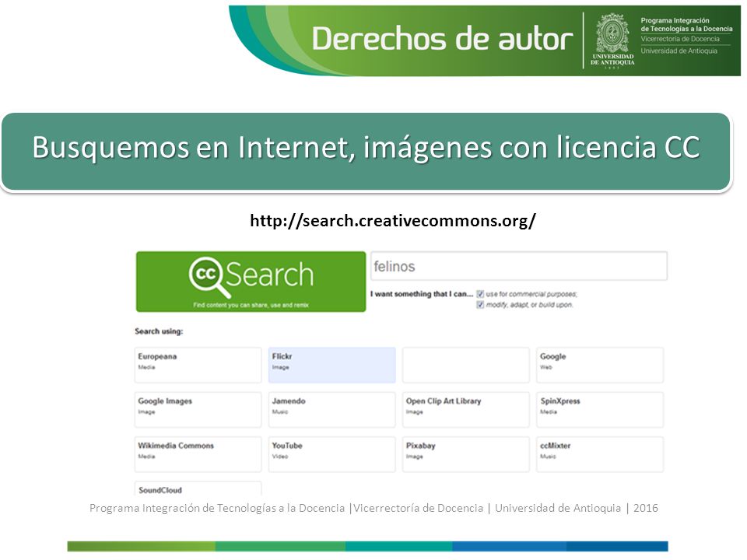Select Wikimedia Commons Media source

pyautogui.click(x=198, y=455)
